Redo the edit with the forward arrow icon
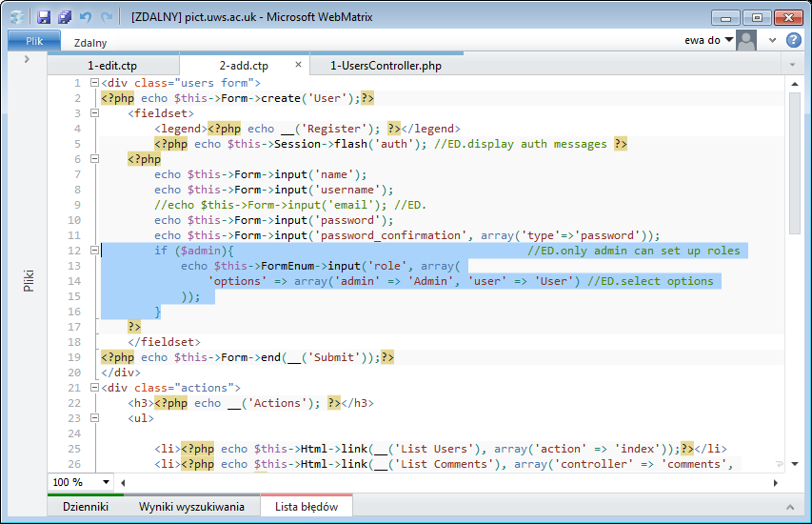This screenshot has width=812, height=524. coord(107,17)
